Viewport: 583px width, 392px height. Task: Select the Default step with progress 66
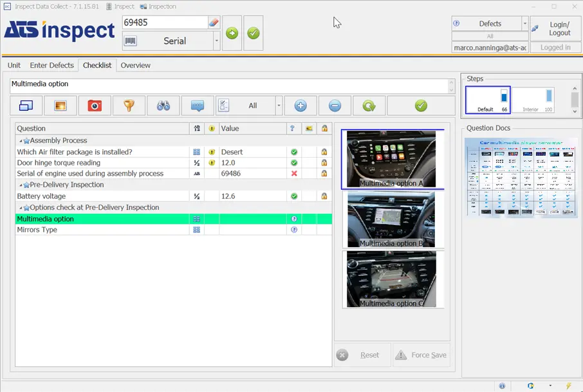click(488, 100)
